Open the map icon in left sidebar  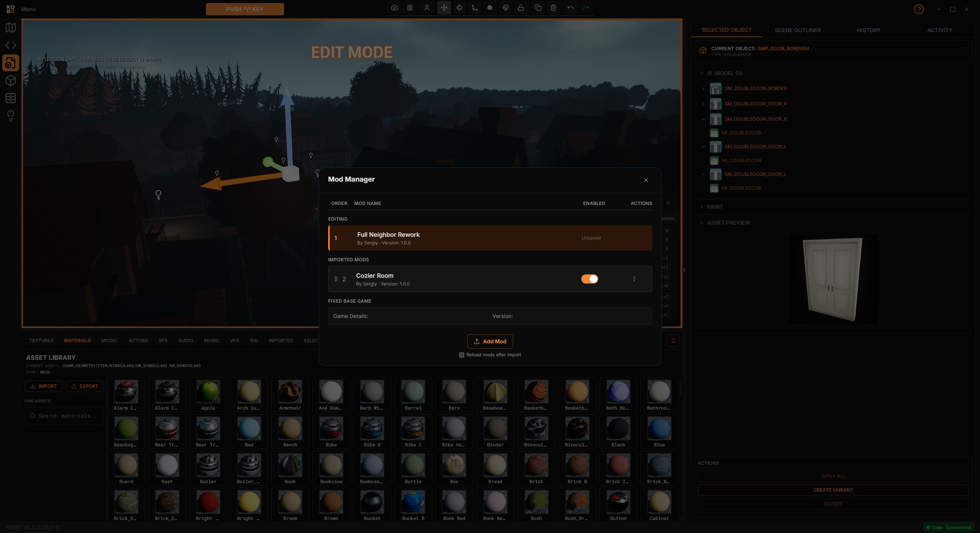[11, 28]
